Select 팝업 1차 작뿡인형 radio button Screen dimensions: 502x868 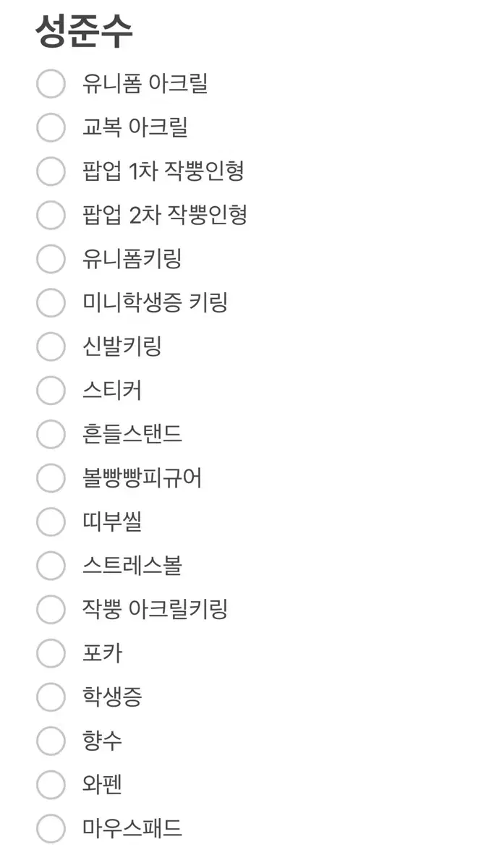51,171
